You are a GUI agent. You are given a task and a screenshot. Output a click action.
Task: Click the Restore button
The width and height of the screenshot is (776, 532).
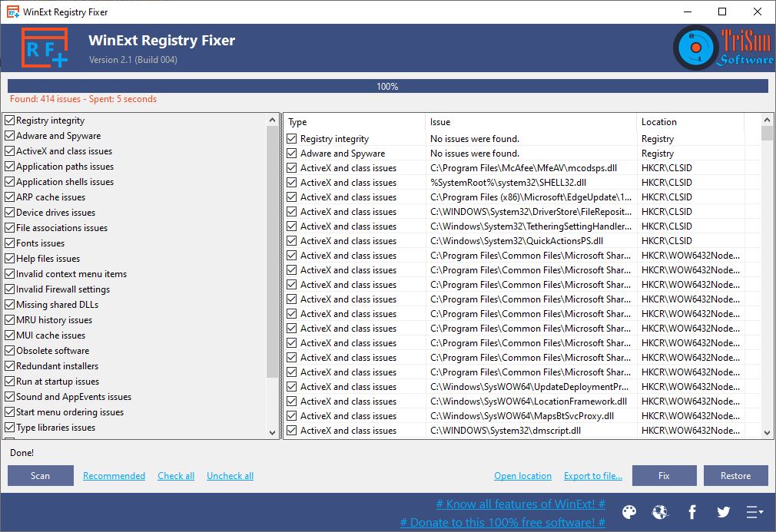click(x=736, y=476)
